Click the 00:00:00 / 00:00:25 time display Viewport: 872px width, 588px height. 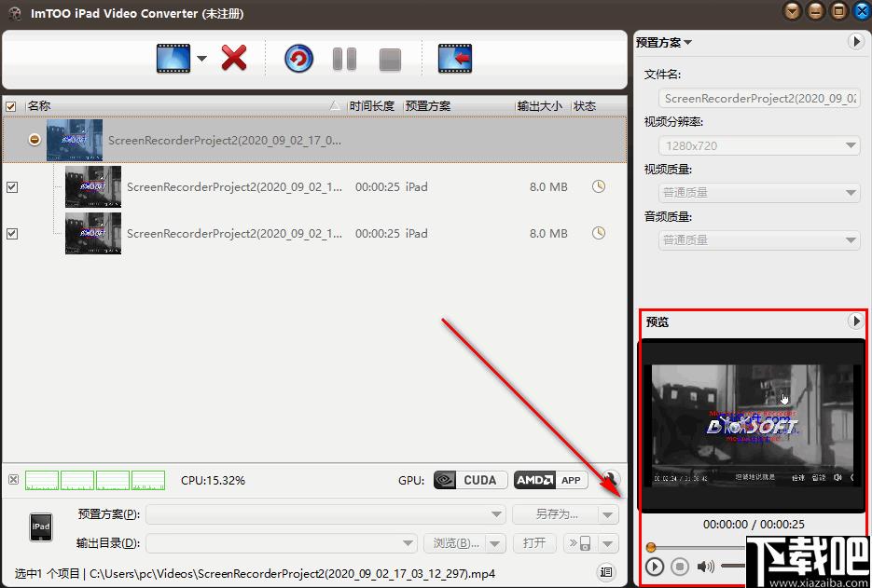[754, 524]
